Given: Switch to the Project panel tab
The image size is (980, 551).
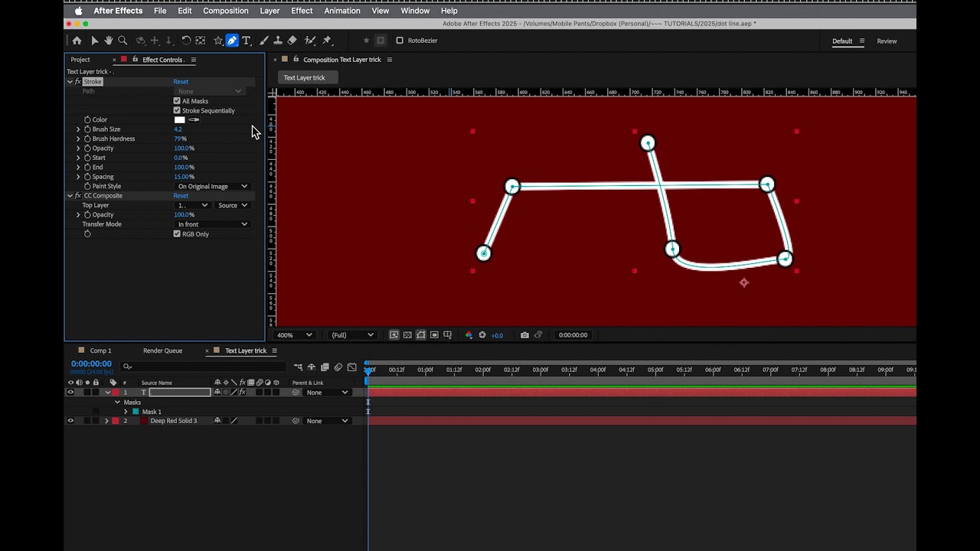Looking at the screenshot, I should click(80, 60).
